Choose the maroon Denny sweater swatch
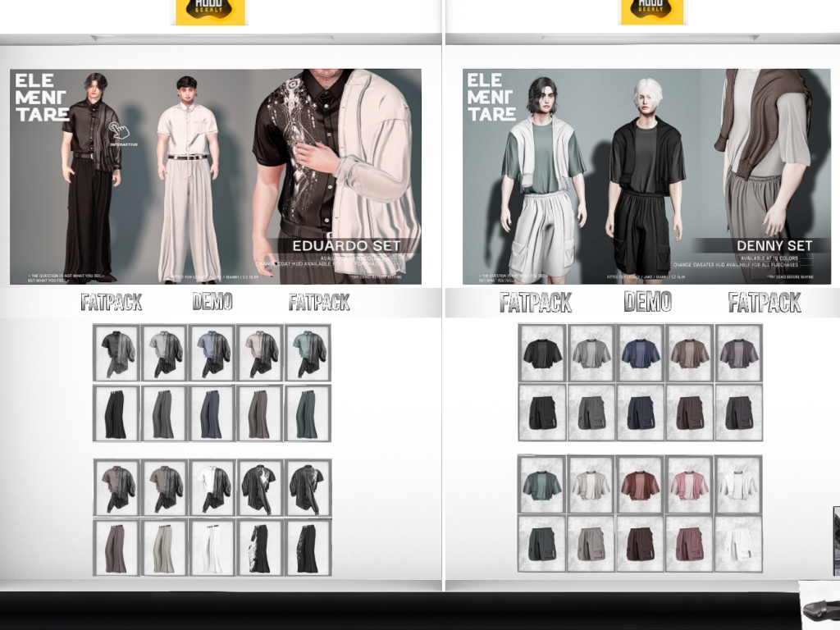Image resolution: width=840 pixels, height=630 pixels. click(640, 485)
